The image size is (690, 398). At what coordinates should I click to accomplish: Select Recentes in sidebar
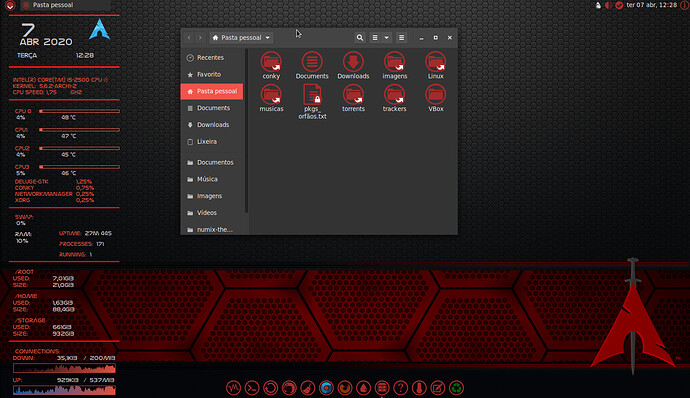pyautogui.click(x=212, y=58)
